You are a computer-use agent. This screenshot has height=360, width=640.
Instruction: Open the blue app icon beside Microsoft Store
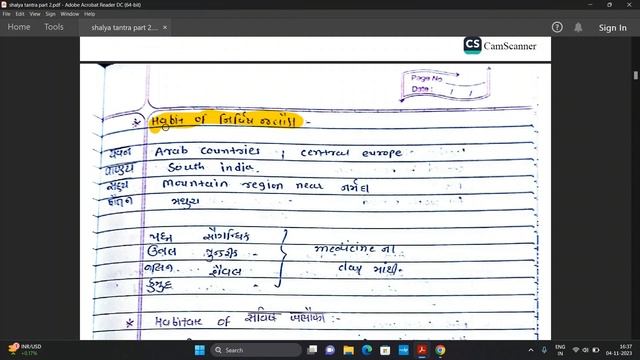[403, 350]
